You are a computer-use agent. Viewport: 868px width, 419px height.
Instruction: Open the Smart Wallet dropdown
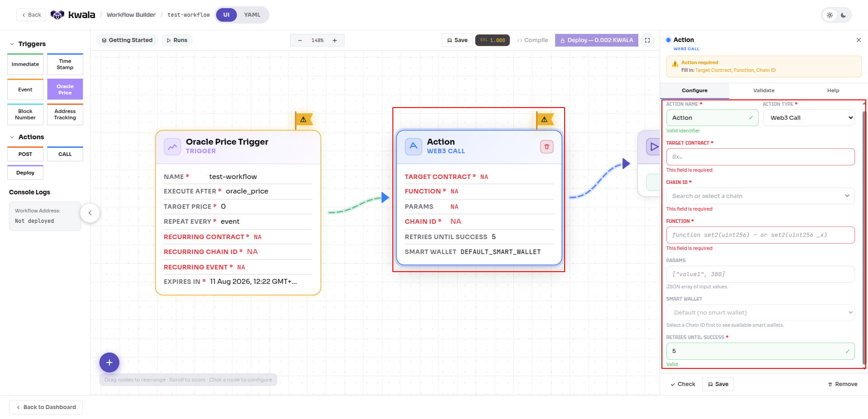[x=760, y=313]
